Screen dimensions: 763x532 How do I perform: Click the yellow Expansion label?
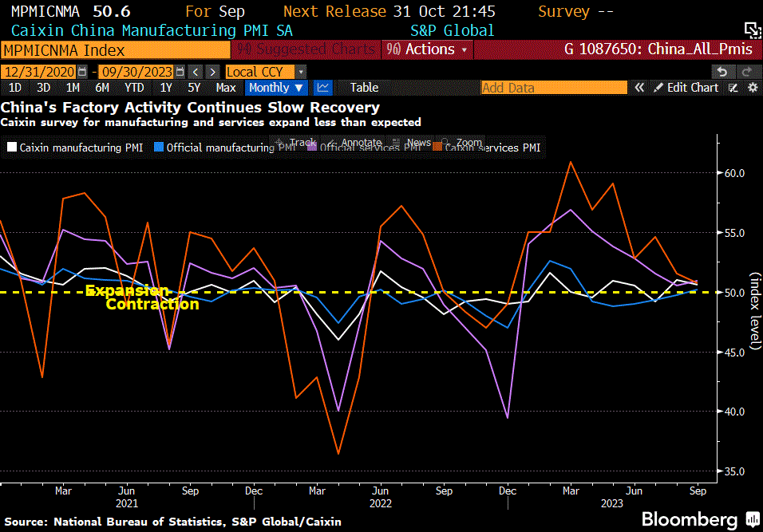click(127, 290)
